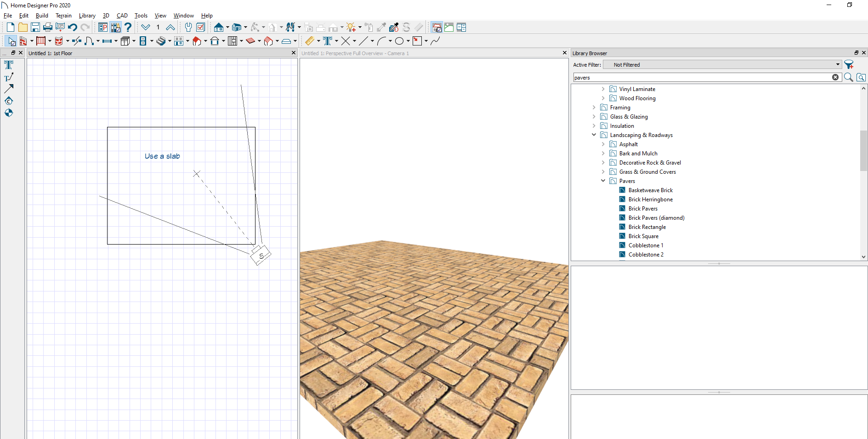This screenshot has height=439, width=868.
Task: Open the Backdrop landscape image icon
Action: coord(449,28)
